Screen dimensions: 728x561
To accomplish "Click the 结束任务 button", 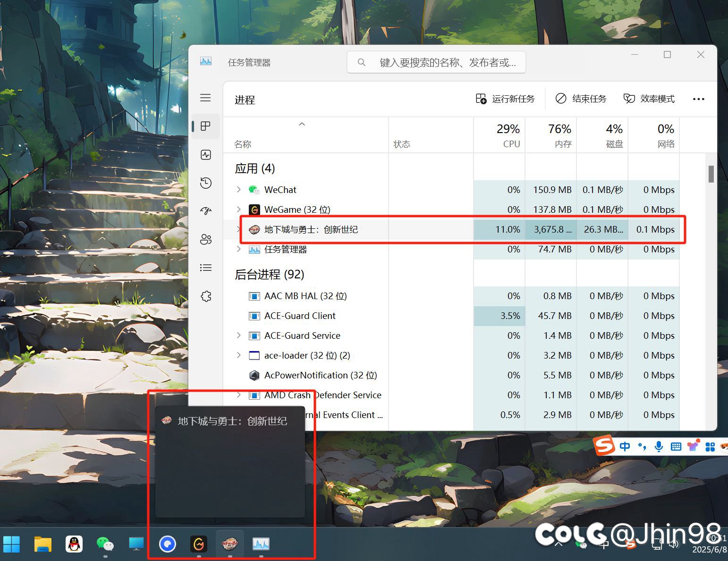I will 581,99.
